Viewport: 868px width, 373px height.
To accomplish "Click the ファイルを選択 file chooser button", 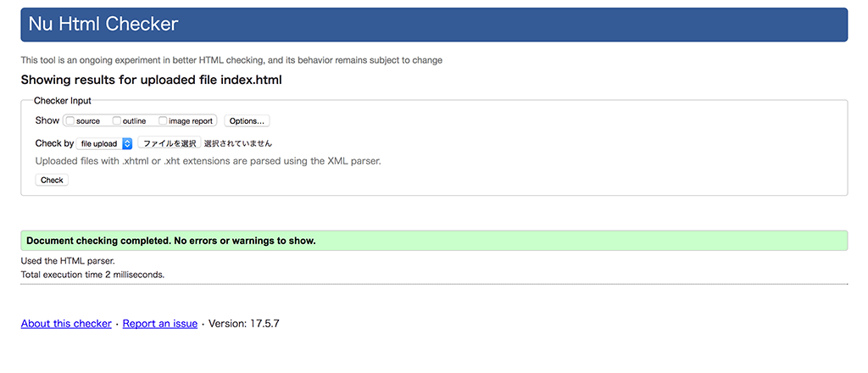I will (x=170, y=143).
